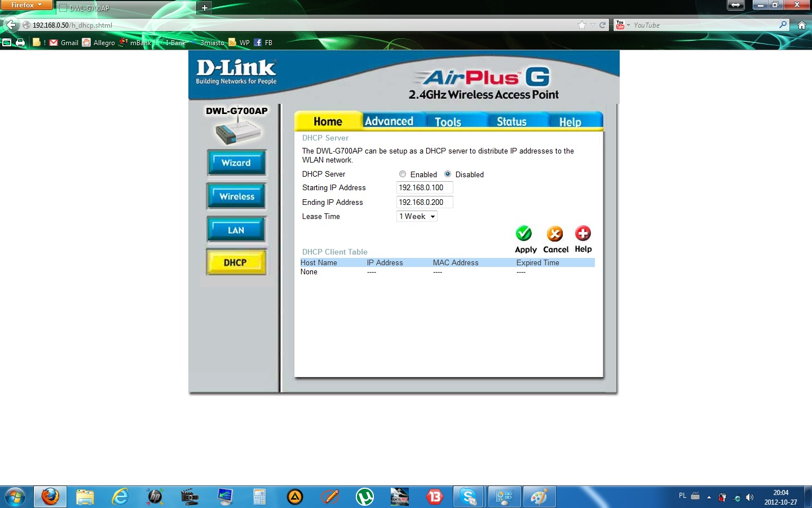Viewport: 812px width, 508px height.
Task: Open the Firefox application menu button
Action: 27,5
